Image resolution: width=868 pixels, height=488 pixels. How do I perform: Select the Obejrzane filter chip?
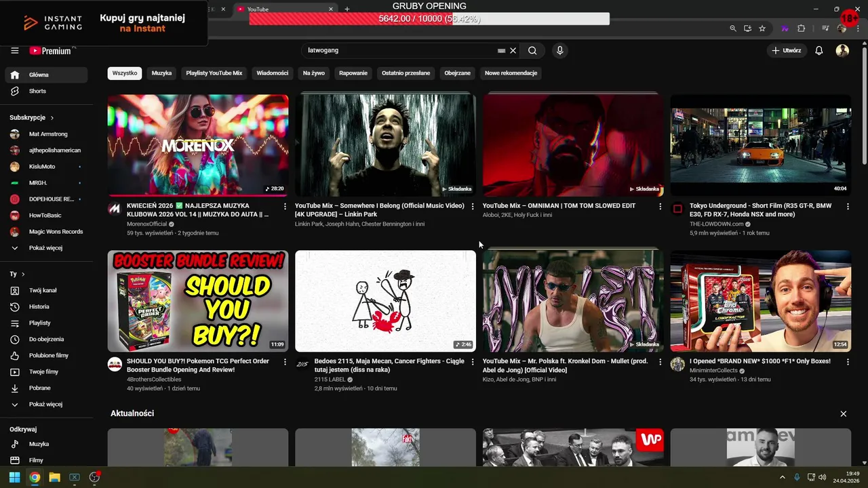pyautogui.click(x=458, y=73)
